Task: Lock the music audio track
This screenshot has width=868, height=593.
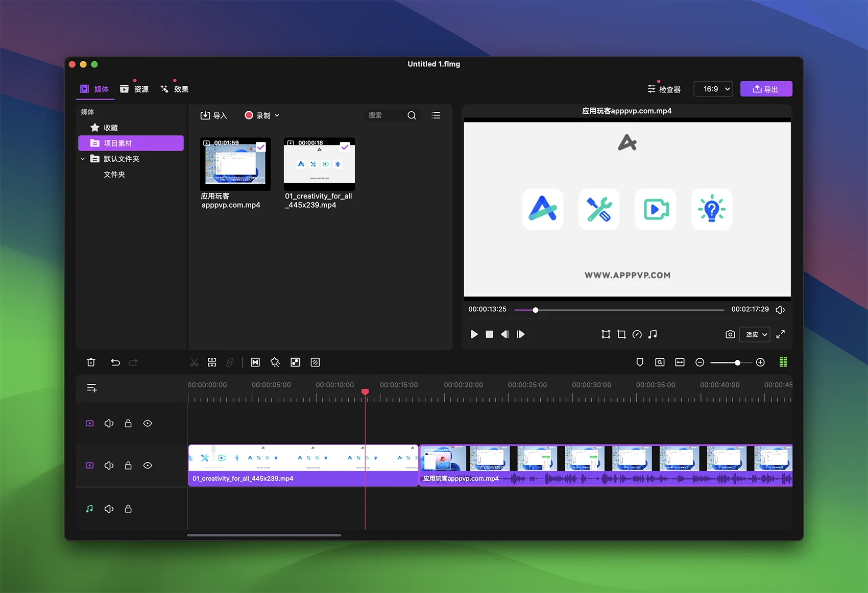Action: tap(128, 509)
